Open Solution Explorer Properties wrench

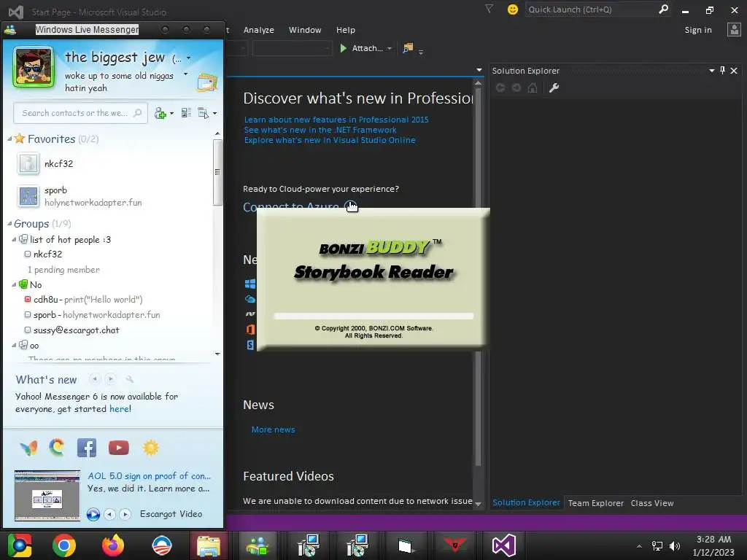pyautogui.click(x=554, y=87)
